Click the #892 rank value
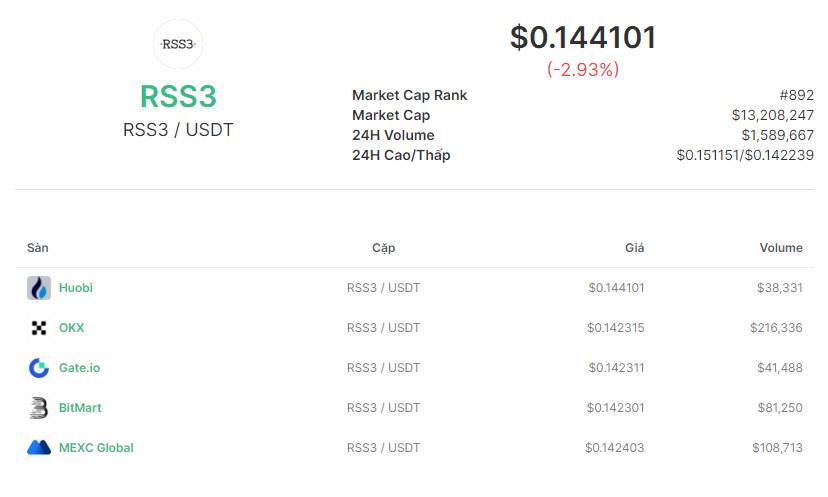 click(796, 95)
